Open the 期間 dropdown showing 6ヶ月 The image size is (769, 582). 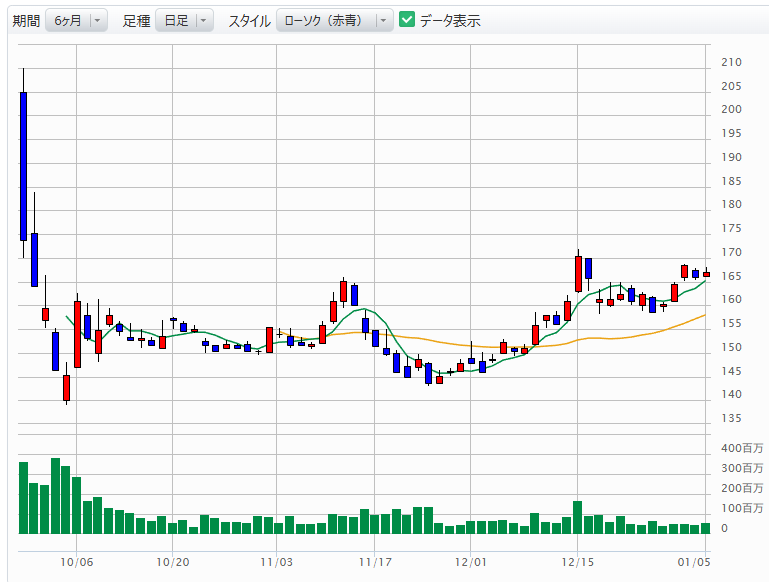click(76, 21)
